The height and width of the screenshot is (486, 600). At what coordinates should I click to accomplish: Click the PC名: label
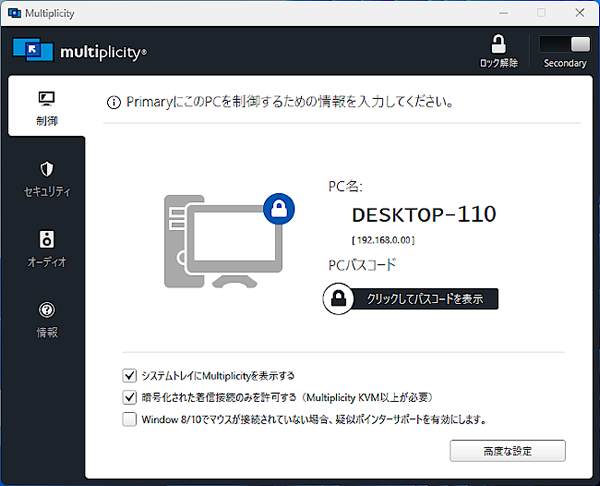346,186
